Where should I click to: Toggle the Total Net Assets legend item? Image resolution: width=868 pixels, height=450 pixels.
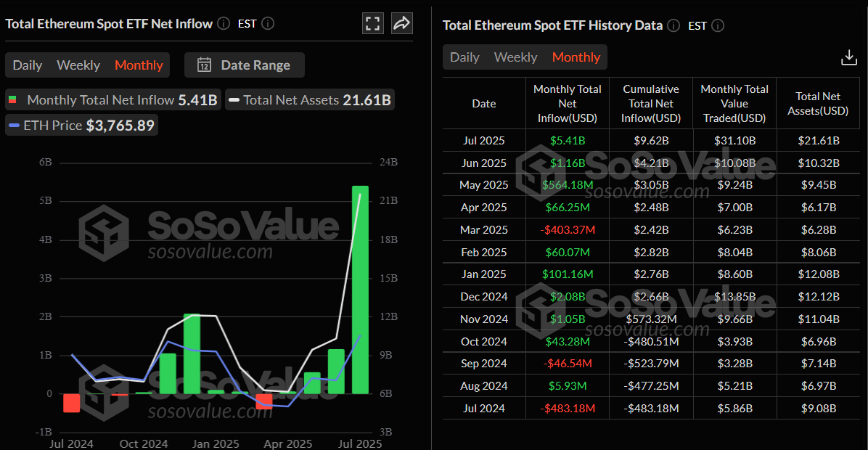(310, 100)
